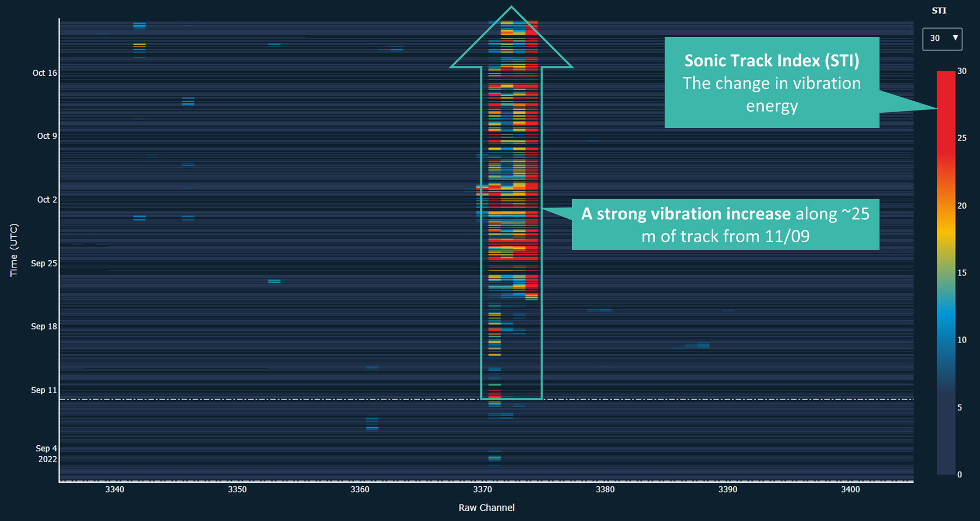The image size is (980, 521).
Task: Click the Sonic Track Index annotation box
Action: pos(771,83)
